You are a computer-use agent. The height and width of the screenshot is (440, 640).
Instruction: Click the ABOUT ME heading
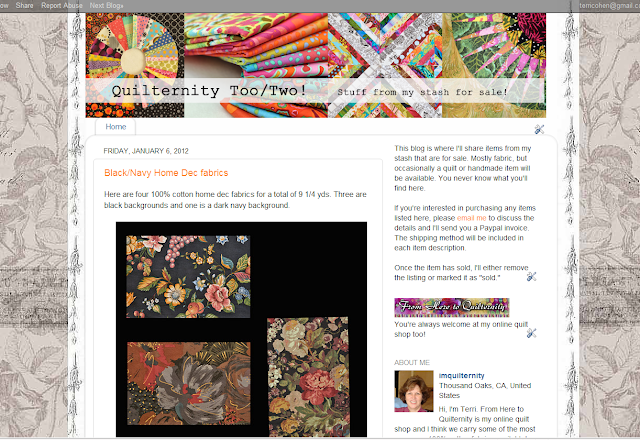pyautogui.click(x=412, y=362)
